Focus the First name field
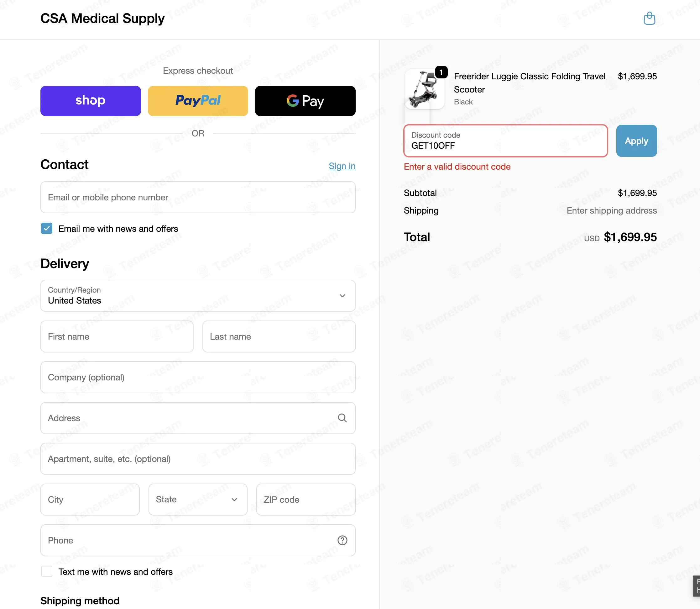 pyautogui.click(x=117, y=336)
